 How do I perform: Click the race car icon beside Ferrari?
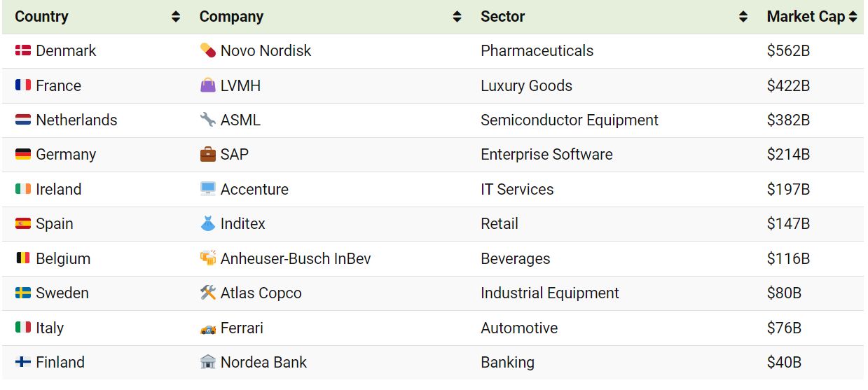[207, 328]
